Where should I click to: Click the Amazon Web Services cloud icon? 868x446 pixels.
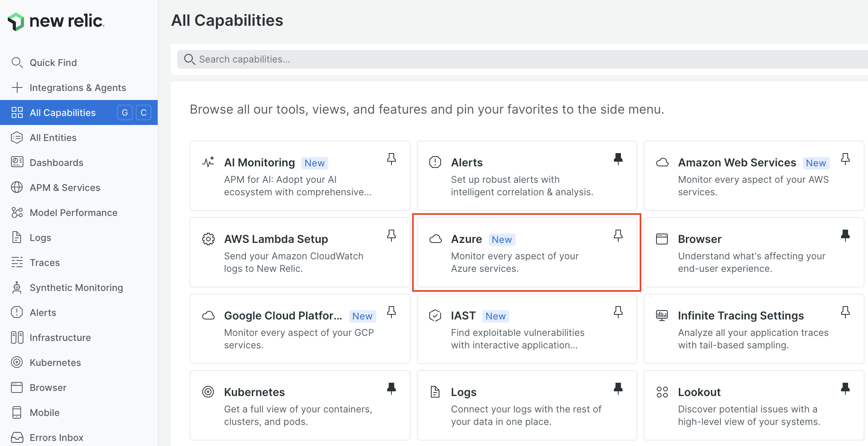pos(662,162)
